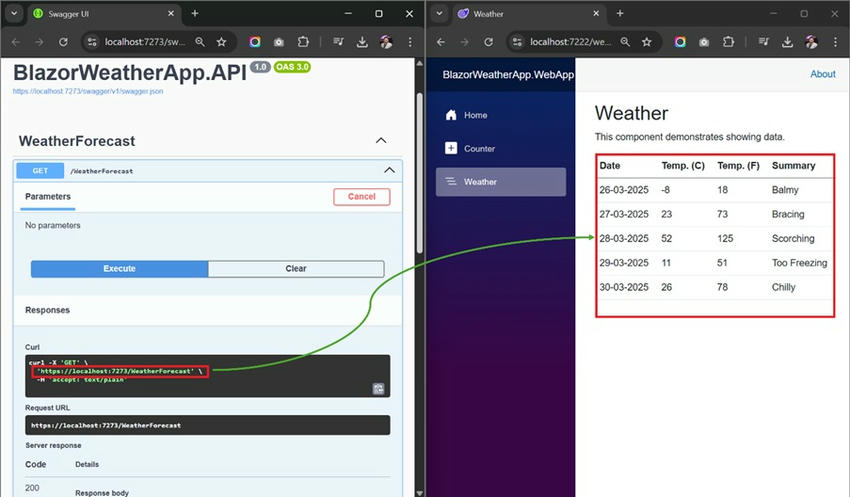The width and height of the screenshot is (850, 497).
Task: Click the Weather window address bar URL
Action: click(x=570, y=42)
